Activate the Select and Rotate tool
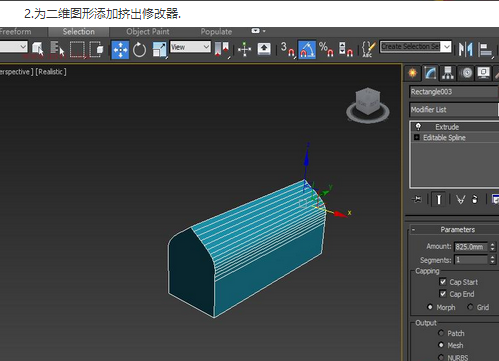Image resolution: width=499 pixels, height=361 pixels. coord(139,50)
